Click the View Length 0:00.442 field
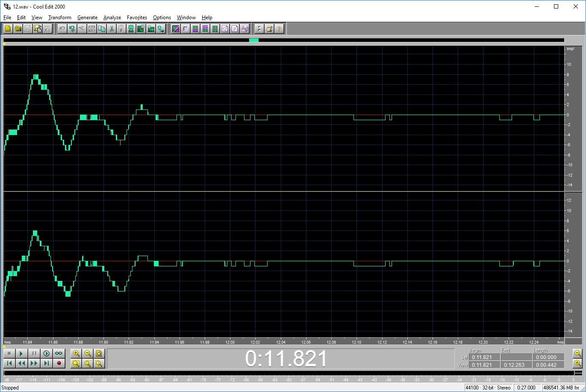This screenshot has width=586, height=392. pyautogui.click(x=548, y=365)
